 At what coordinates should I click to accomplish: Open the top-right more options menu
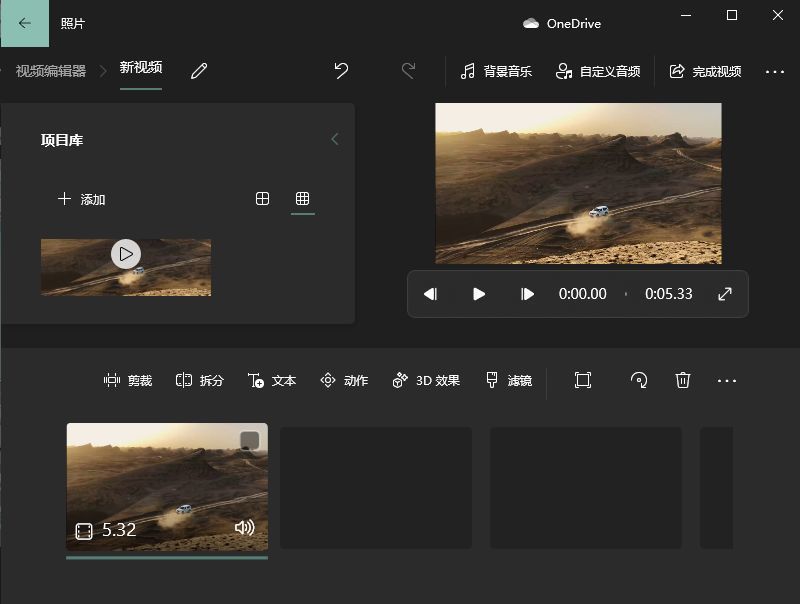[774, 71]
